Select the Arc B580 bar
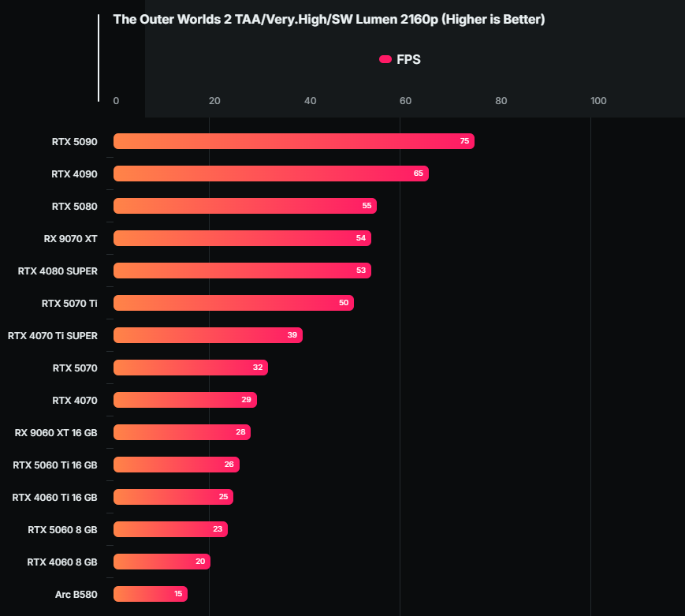 click(x=150, y=594)
